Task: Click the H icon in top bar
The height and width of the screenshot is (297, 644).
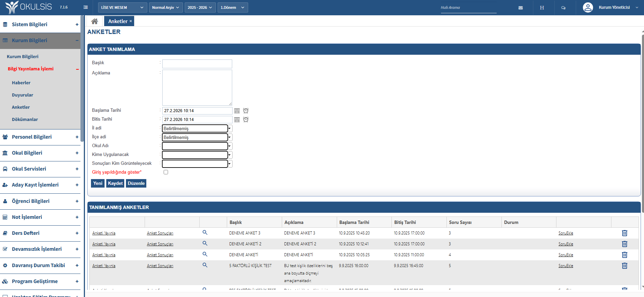Action: pyautogui.click(x=542, y=7)
